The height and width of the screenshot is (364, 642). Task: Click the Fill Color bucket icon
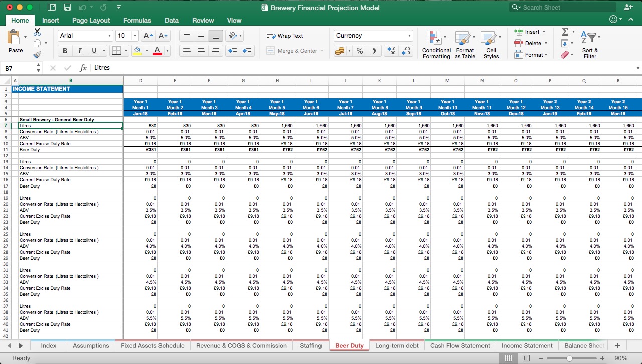tap(137, 51)
